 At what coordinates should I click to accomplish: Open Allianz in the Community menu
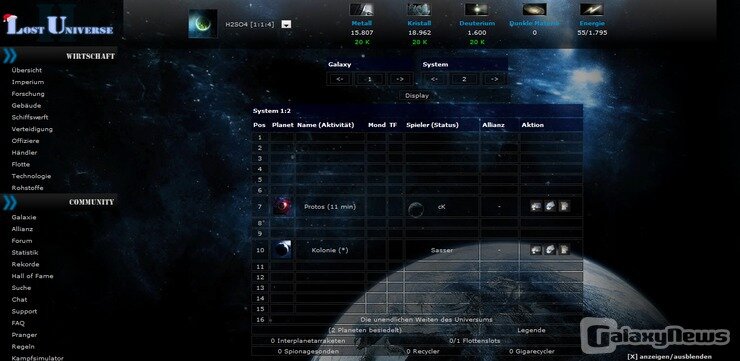click(22, 229)
